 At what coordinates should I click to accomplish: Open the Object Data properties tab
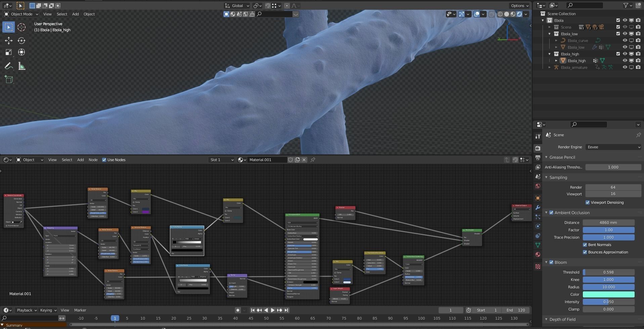538,245
